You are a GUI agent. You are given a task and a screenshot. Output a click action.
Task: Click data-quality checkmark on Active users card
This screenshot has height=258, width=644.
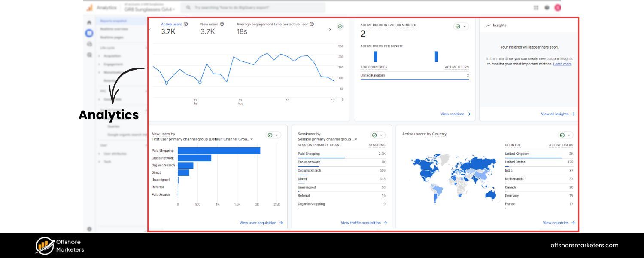[339, 26]
